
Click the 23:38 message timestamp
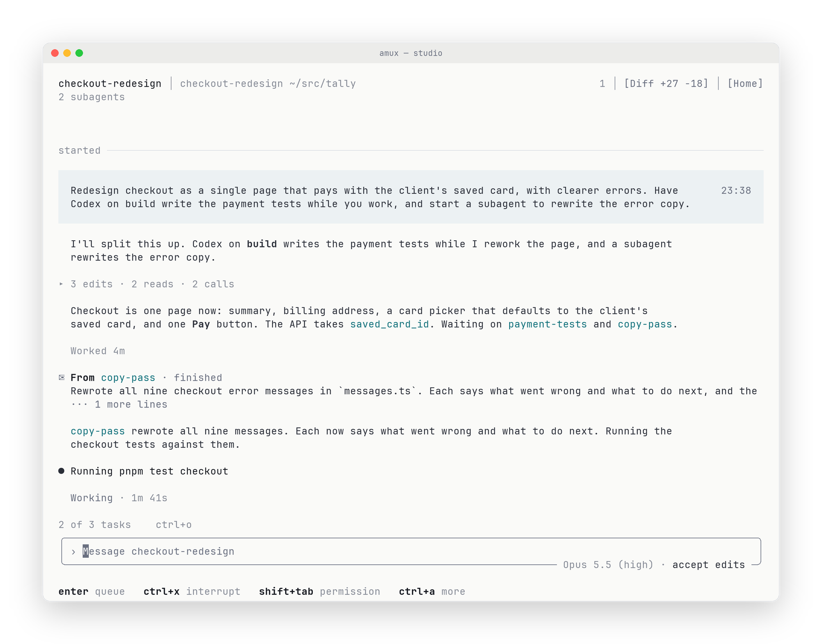pos(736,191)
